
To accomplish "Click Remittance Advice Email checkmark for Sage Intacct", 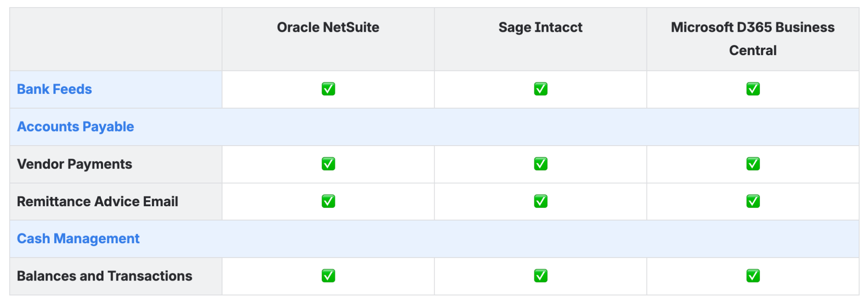I will pos(541,201).
